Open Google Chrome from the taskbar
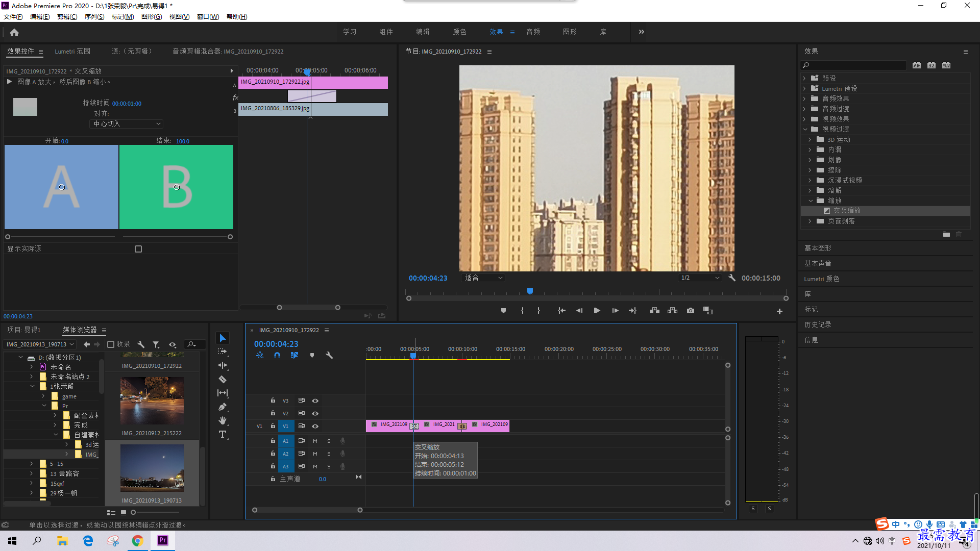980x551 pixels. tap(138, 540)
